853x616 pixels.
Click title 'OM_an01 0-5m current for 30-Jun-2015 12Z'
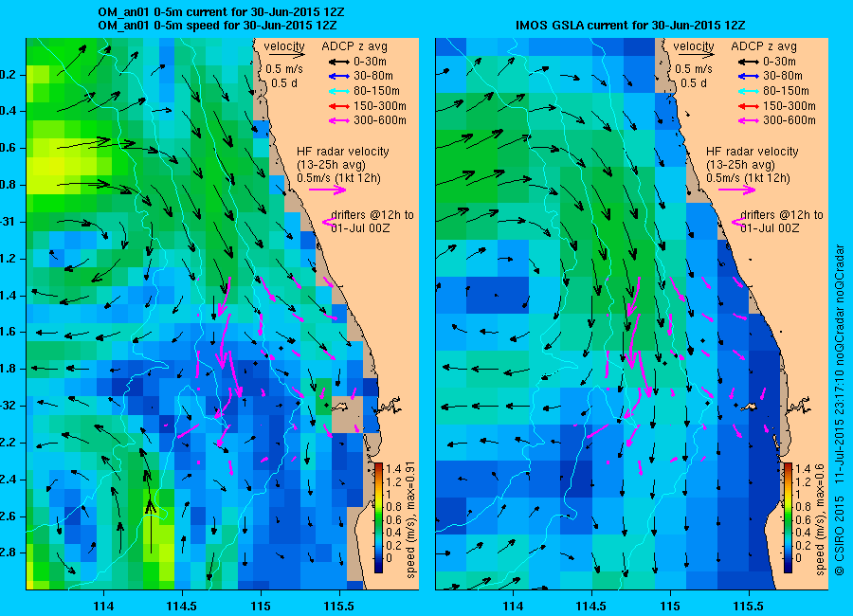point(221,12)
